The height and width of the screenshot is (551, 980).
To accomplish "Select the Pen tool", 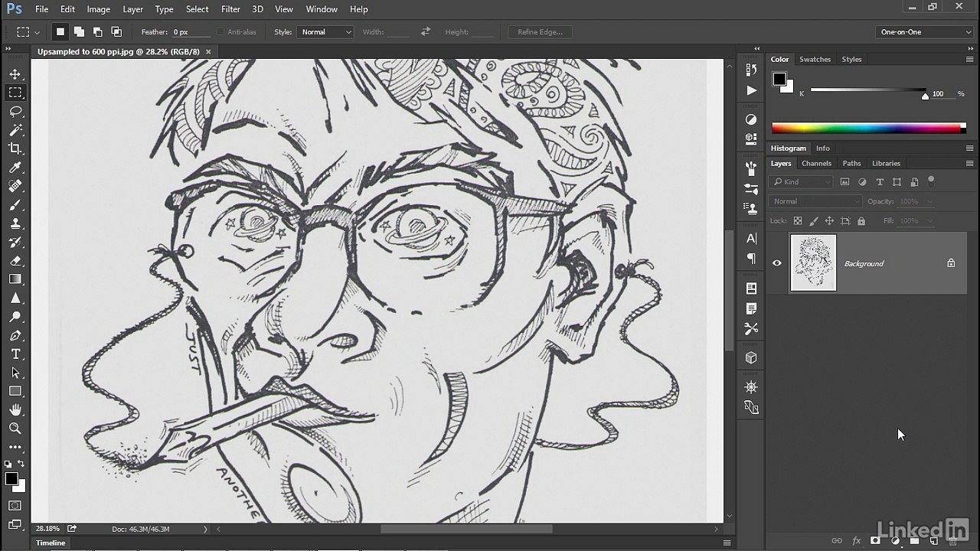I will (15, 335).
